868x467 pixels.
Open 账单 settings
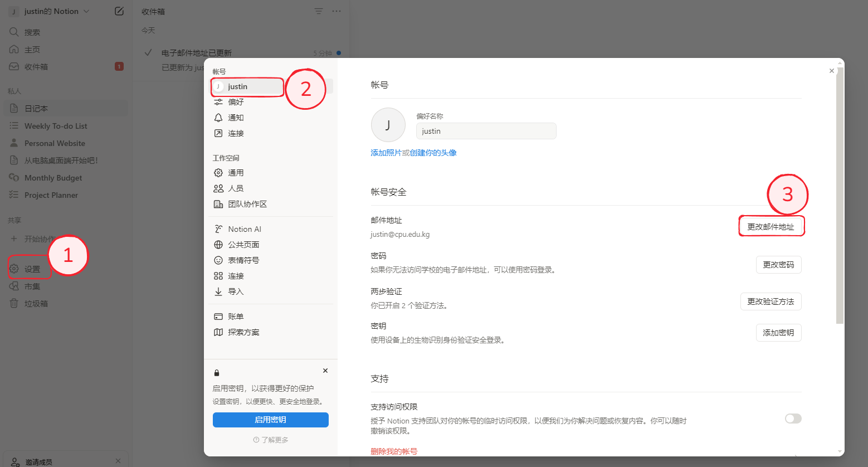point(272,317)
